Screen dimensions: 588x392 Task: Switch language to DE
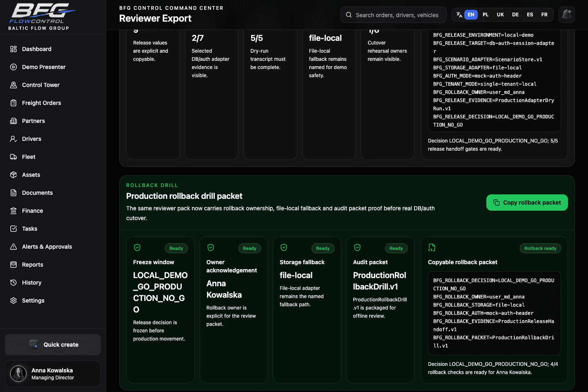(x=515, y=15)
